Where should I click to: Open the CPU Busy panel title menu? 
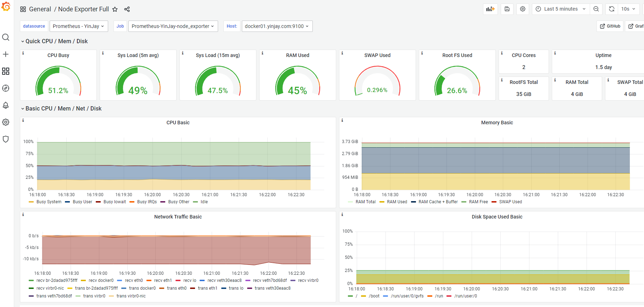58,55
